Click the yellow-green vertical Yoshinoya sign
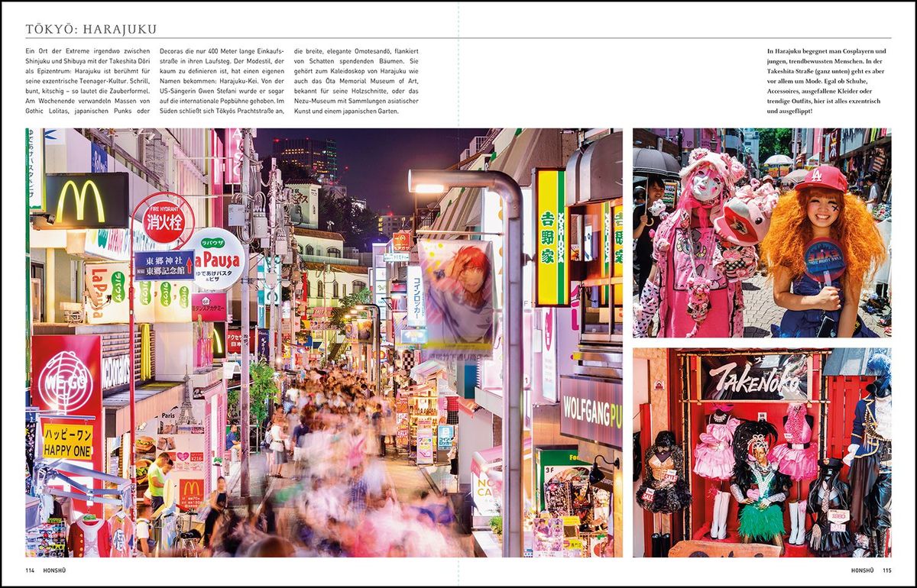Viewport: 917px width, 588px height. coord(550,237)
